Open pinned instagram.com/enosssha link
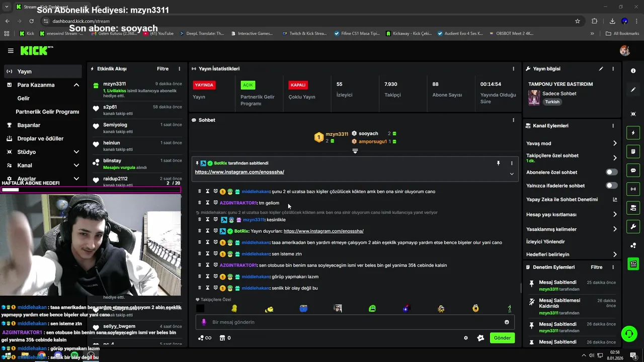Viewport: 644px width, 362px height. [x=239, y=172]
